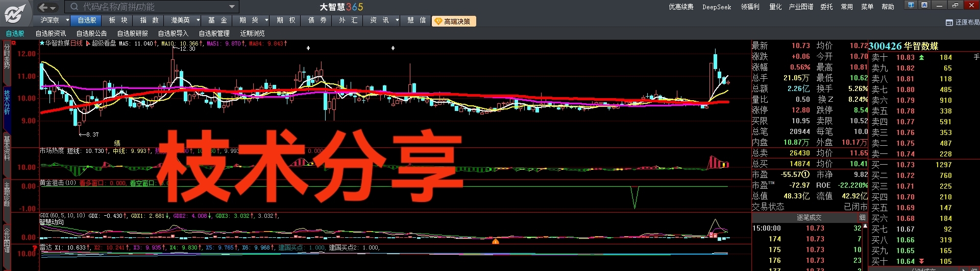Click the font size A icon
980x271 pixels.
point(924,5)
